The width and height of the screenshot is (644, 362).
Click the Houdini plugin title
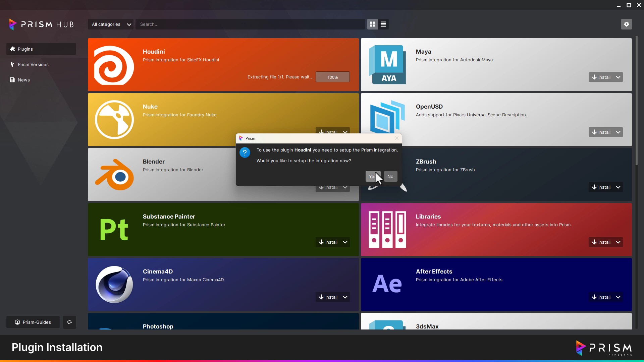154,52
